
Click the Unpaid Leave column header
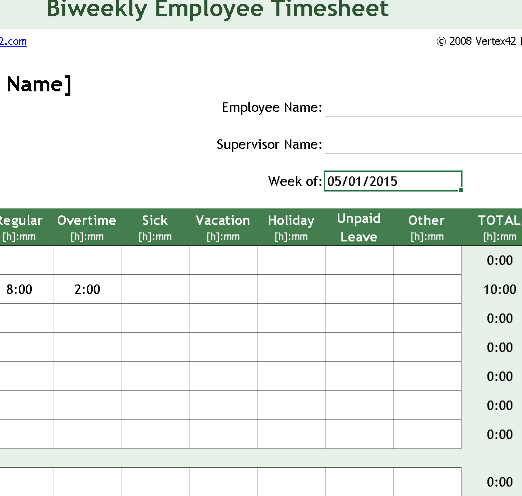pyautogui.click(x=359, y=227)
